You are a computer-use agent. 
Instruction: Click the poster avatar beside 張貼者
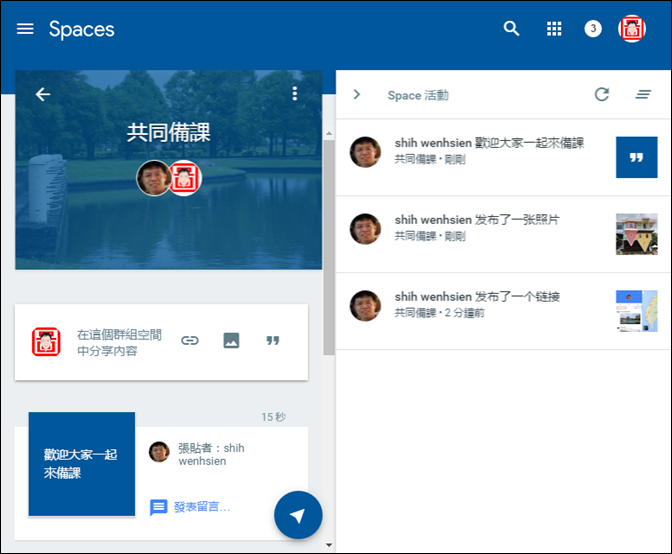pyautogui.click(x=159, y=452)
